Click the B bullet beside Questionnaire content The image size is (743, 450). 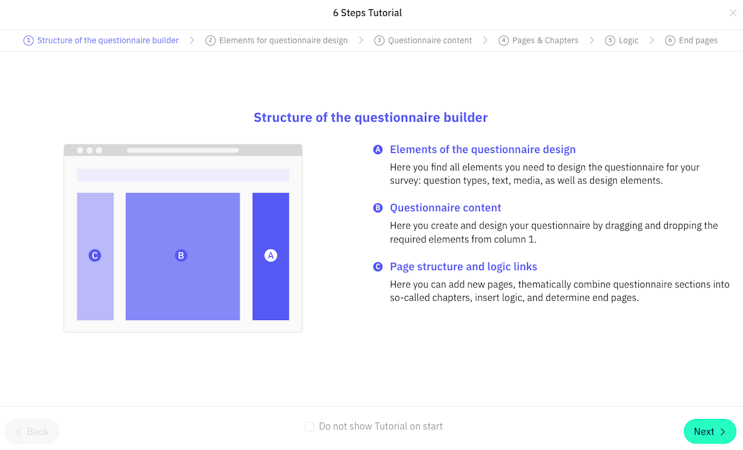(x=378, y=208)
